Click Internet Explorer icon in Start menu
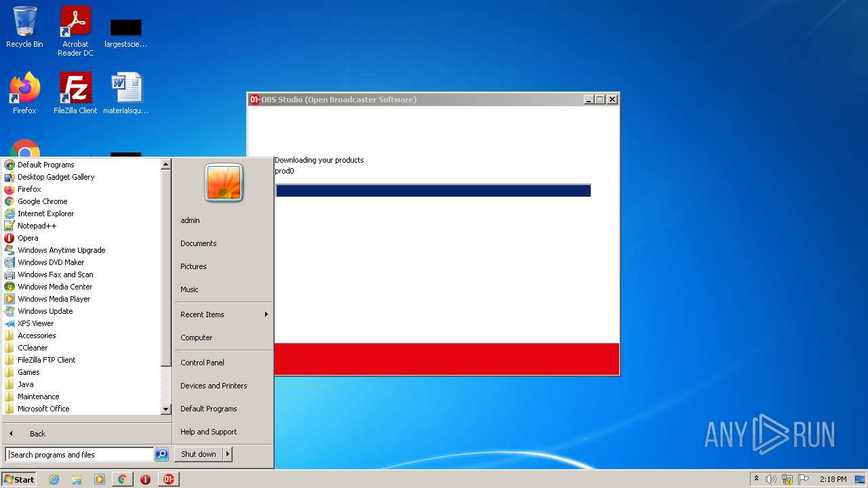The height and width of the screenshot is (488, 868). [9, 213]
